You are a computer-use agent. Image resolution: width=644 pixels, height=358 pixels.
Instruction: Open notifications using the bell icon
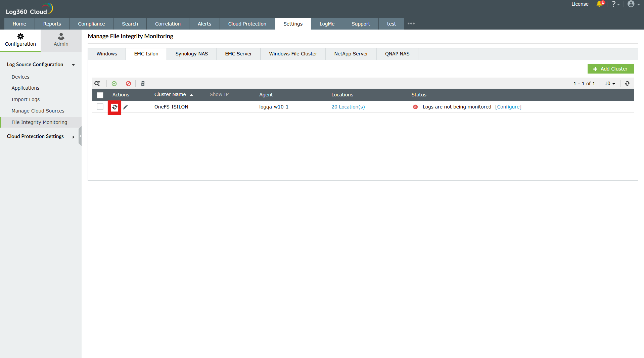point(600,4)
